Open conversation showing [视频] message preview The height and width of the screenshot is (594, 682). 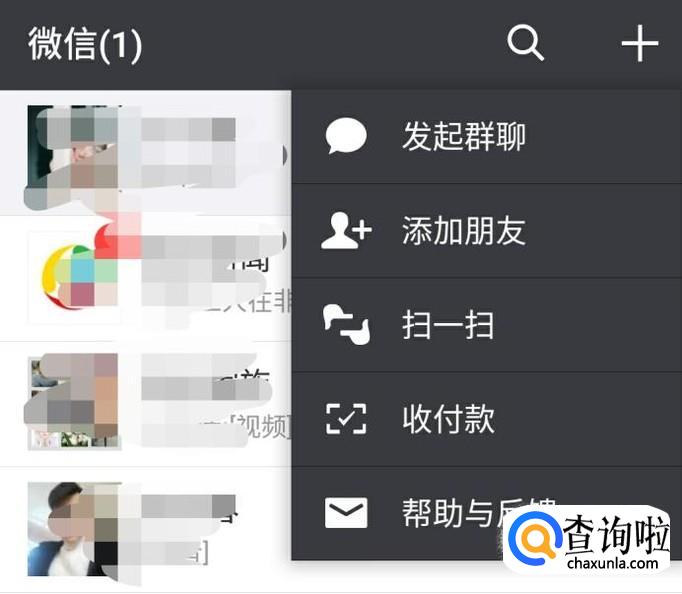(x=146, y=404)
